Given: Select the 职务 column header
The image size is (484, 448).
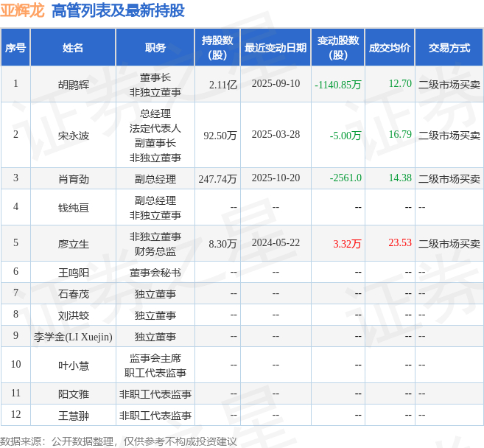Looking at the screenshot, I should (x=155, y=48).
